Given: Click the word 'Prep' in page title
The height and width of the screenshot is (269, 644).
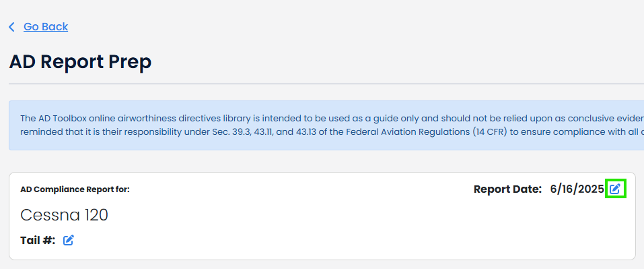Looking at the screenshot, I should click(130, 62).
